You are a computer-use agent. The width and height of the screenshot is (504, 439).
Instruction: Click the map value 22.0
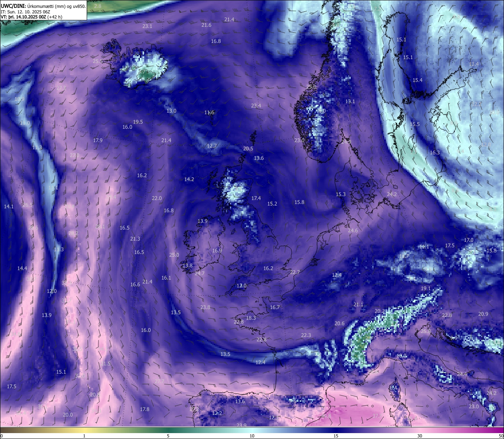(x=157, y=198)
